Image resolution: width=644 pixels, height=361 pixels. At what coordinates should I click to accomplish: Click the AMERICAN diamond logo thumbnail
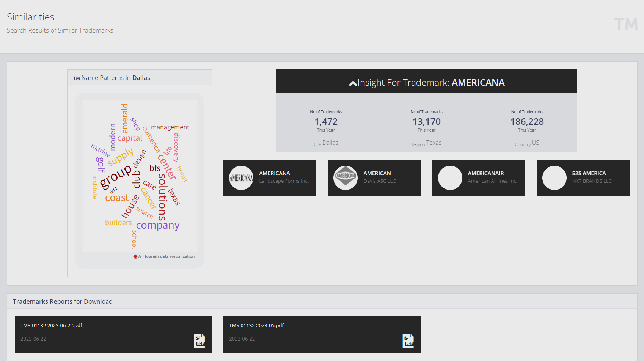346,178
